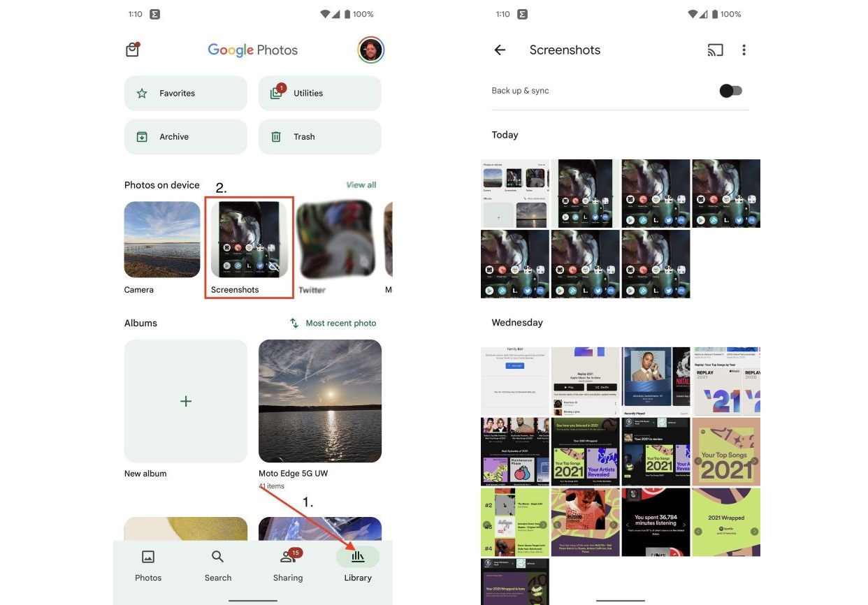Viewport: 868px width, 605px height.
Task: Change album sorting from Most recent photo
Action: pos(333,323)
